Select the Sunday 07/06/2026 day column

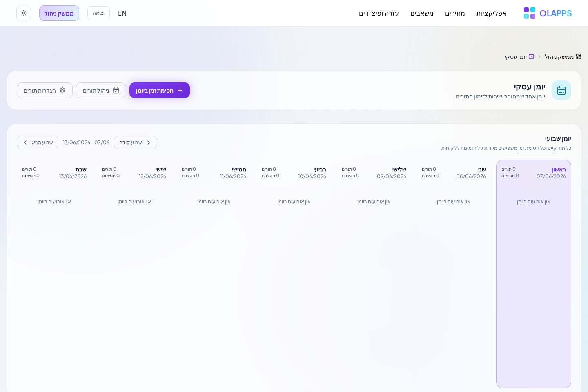coord(534,274)
